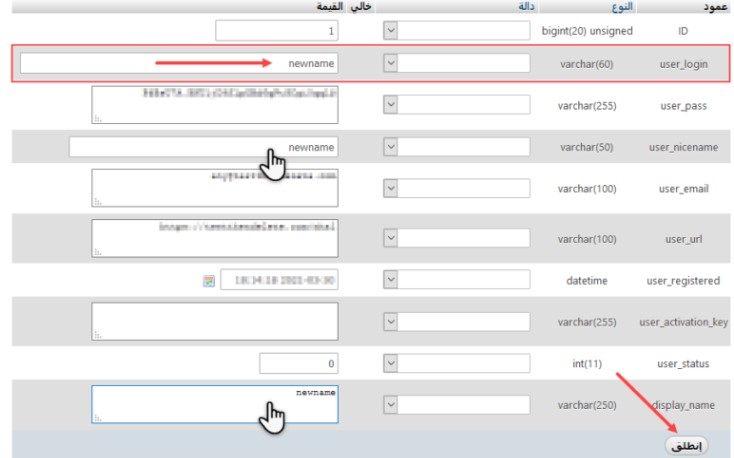Click the دالة column header link
The width and height of the screenshot is (734, 458).
pyautogui.click(x=526, y=6)
